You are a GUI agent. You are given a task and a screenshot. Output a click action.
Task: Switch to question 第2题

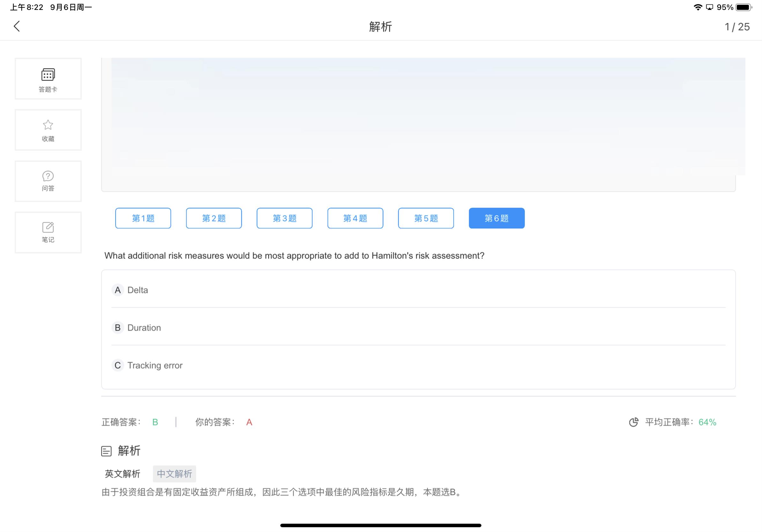(x=214, y=218)
